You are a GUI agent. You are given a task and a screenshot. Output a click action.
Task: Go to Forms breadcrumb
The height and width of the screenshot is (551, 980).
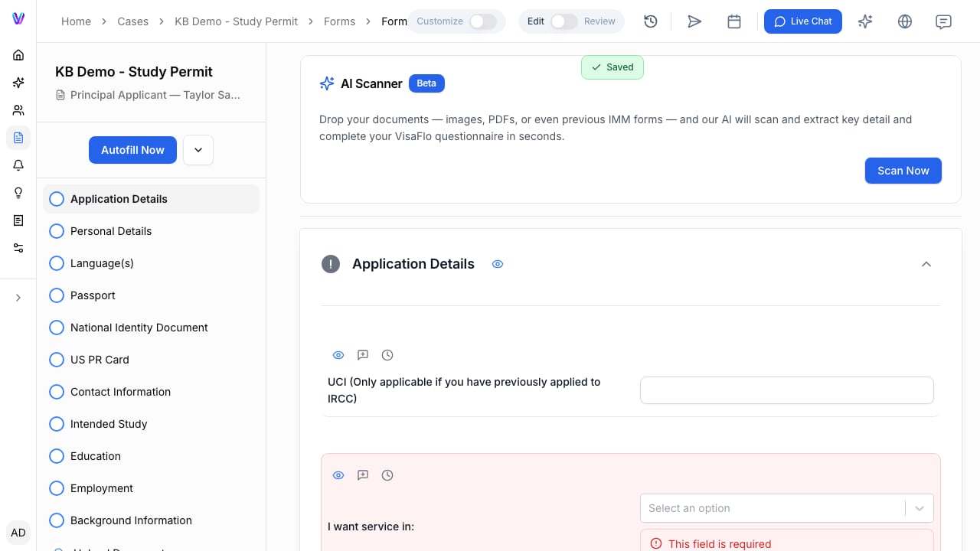click(x=339, y=21)
